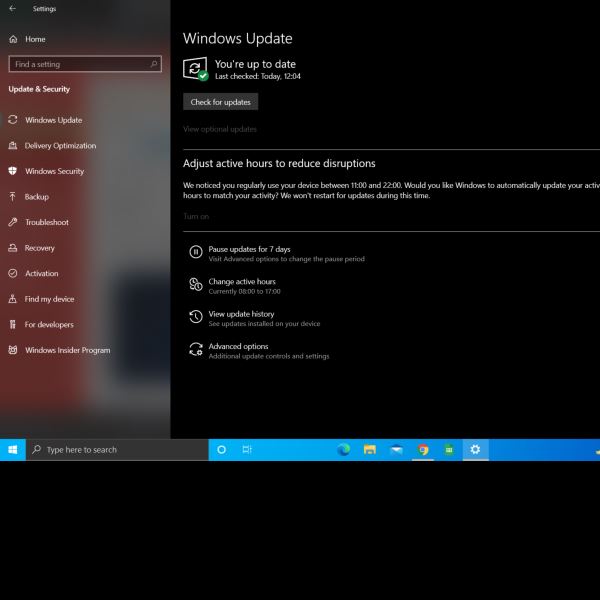Open Task View on the taskbar

click(x=247, y=450)
